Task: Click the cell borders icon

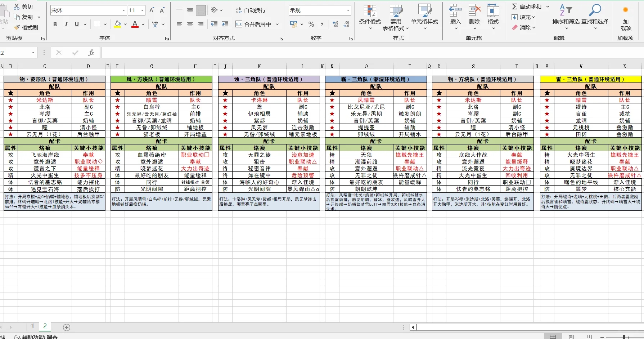Action: (97, 24)
